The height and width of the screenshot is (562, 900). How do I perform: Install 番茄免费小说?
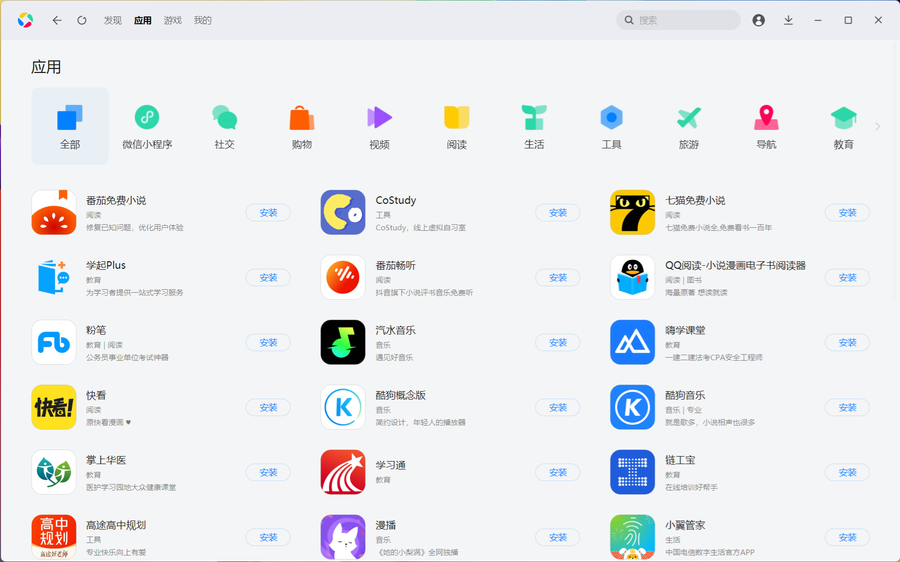click(x=268, y=212)
